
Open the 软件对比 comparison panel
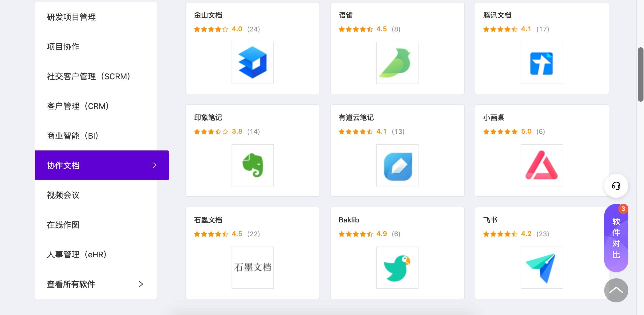point(616,239)
